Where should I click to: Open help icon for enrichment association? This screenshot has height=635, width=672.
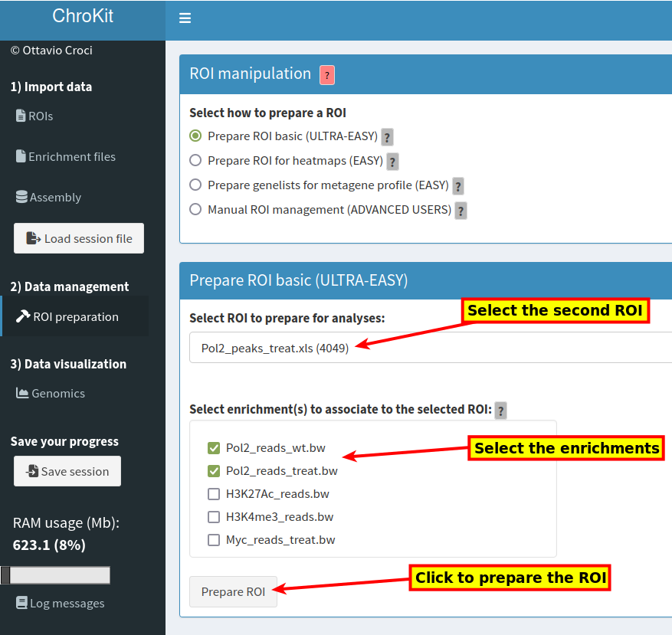pos(500,411)
